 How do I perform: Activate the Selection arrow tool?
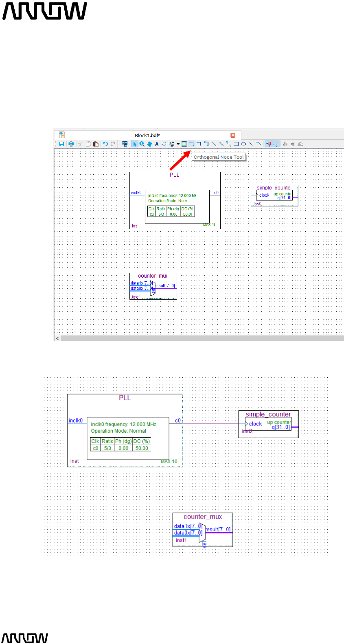pos(135,144)
